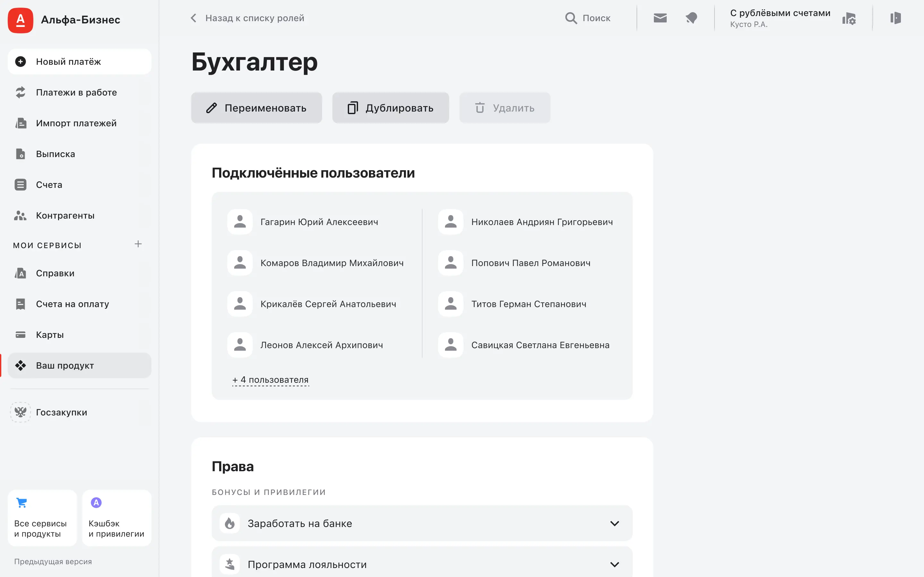Click the Дублировать button

point(390,108)
